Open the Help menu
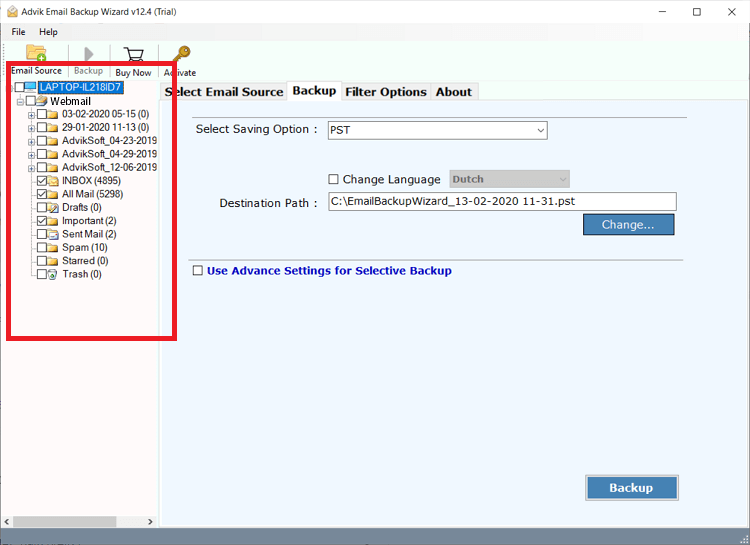The width and height of the screenshot is (750, 545). 48,32
